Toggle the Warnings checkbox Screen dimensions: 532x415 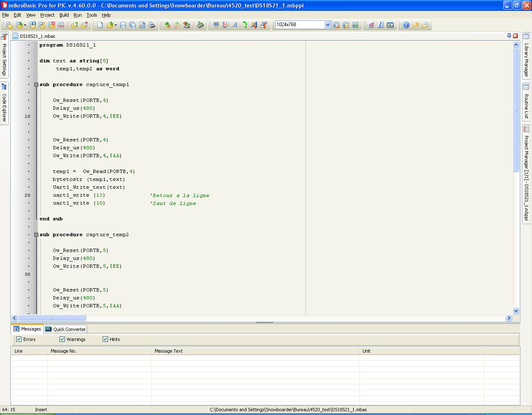click(x=62, y=339)
